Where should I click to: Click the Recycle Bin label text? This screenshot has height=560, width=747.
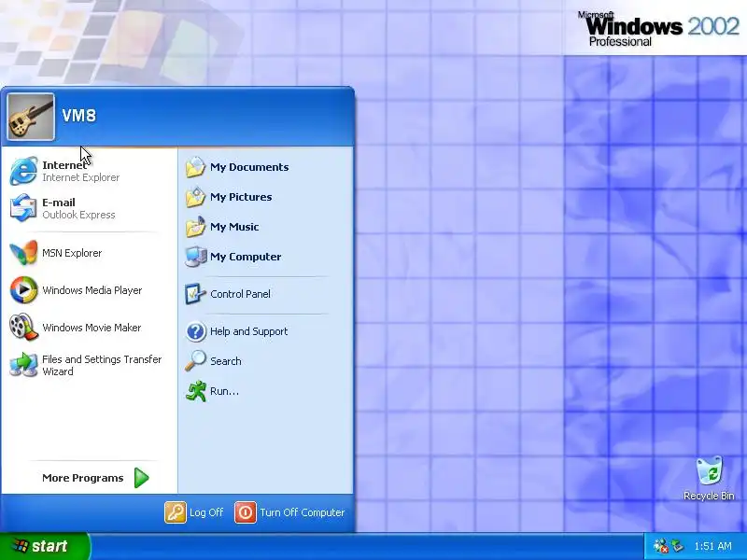pos(709,496)
